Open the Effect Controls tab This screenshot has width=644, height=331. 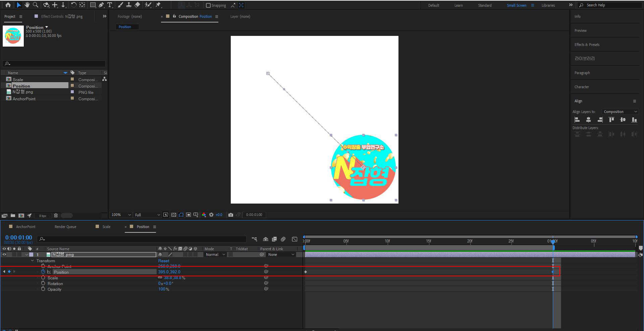tap(62, 16)
